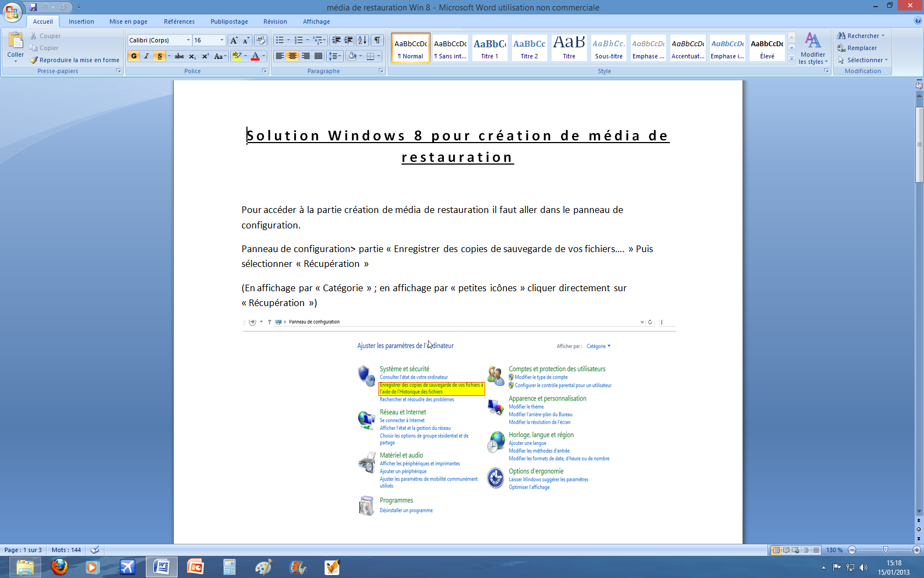Switch to full screen reading view
The image size is (924, 578).
786,550
